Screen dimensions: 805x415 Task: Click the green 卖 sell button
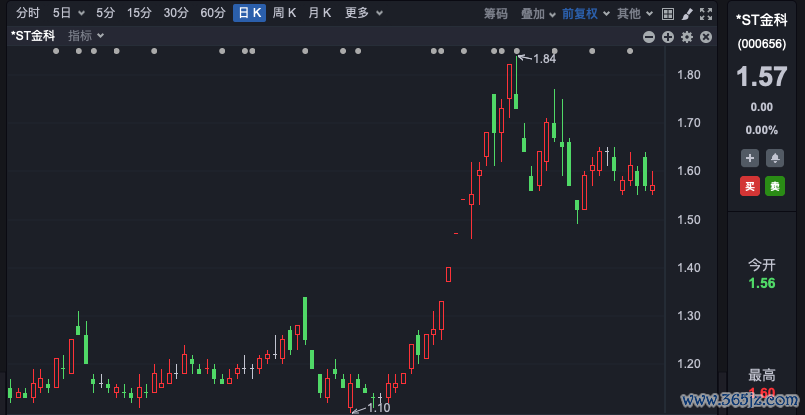point(775,186)
